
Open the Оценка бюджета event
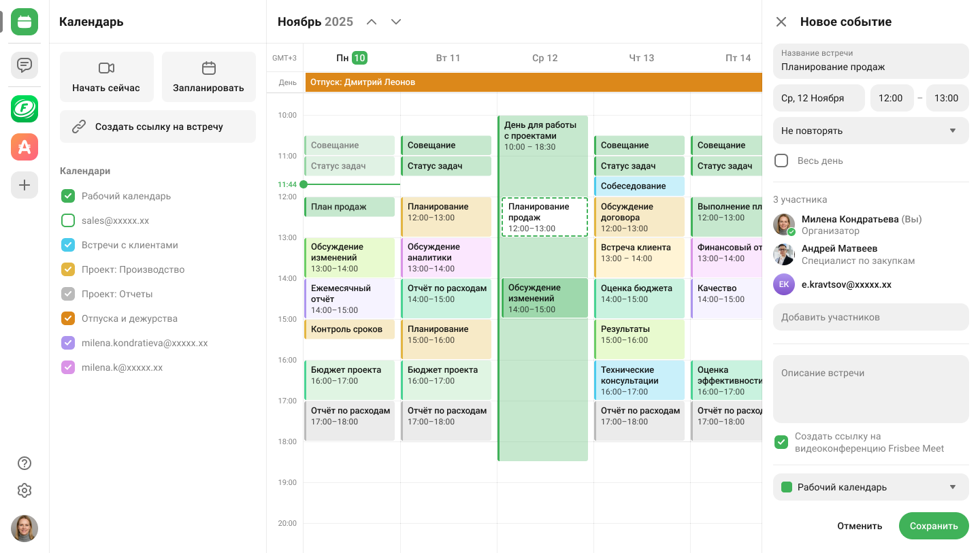pos(640,299)
